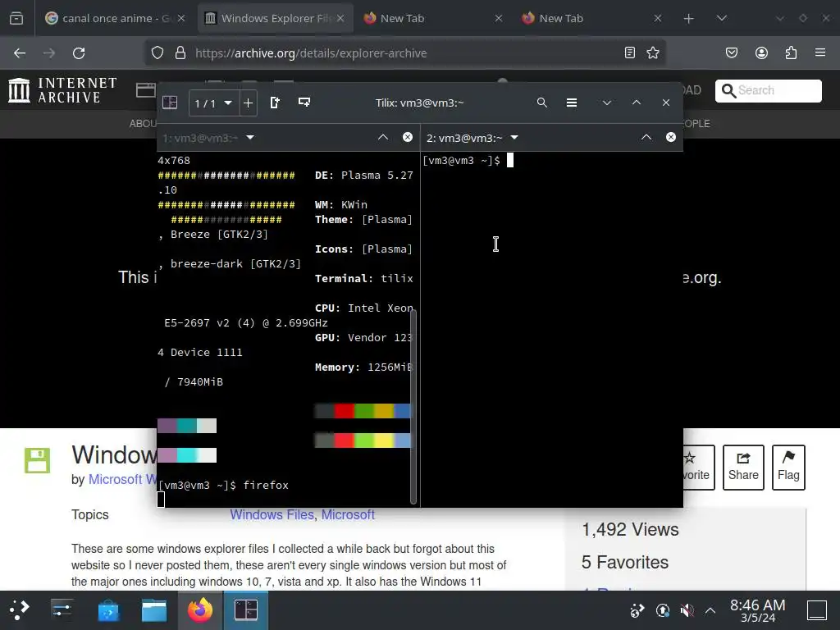Open Discover store from taskbar
Image resolution: width=840 pixels, height=630 pixels.
click(109, 610)
